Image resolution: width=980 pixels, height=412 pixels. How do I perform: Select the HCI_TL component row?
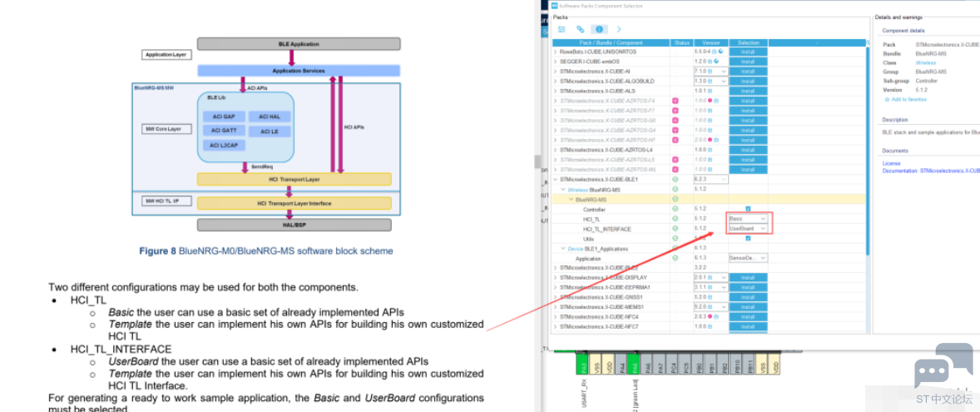(710, 219)
